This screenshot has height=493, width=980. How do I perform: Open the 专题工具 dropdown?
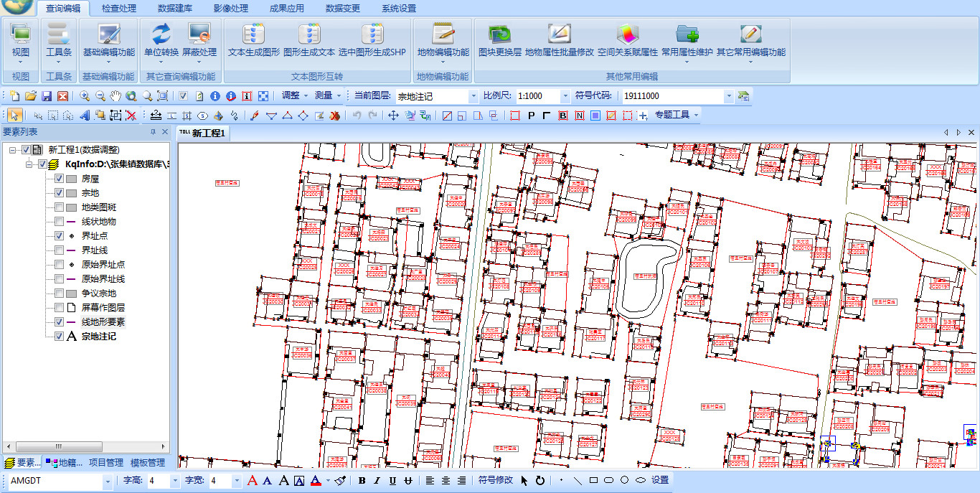coord(676,115)
